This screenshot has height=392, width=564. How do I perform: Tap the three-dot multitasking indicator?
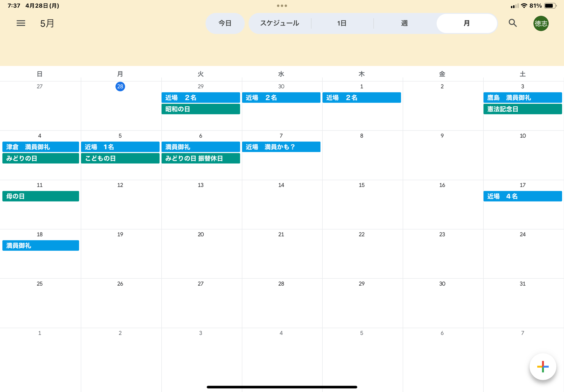coord(282,6)
